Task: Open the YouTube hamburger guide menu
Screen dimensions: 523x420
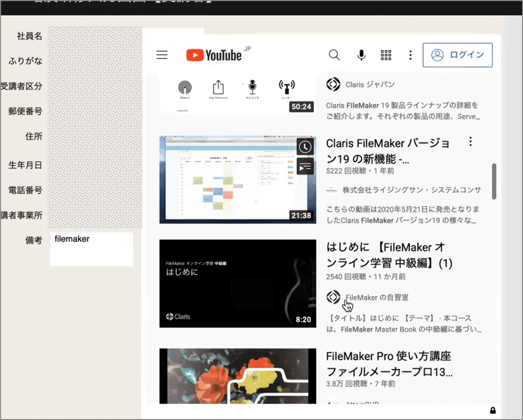Action: 162,55
